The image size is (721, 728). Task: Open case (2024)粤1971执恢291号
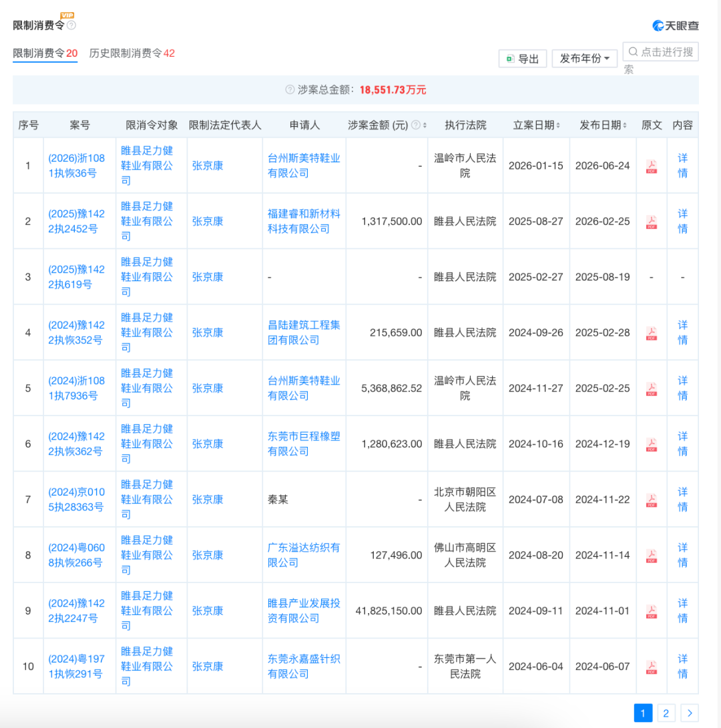click(x=77, y=667)
